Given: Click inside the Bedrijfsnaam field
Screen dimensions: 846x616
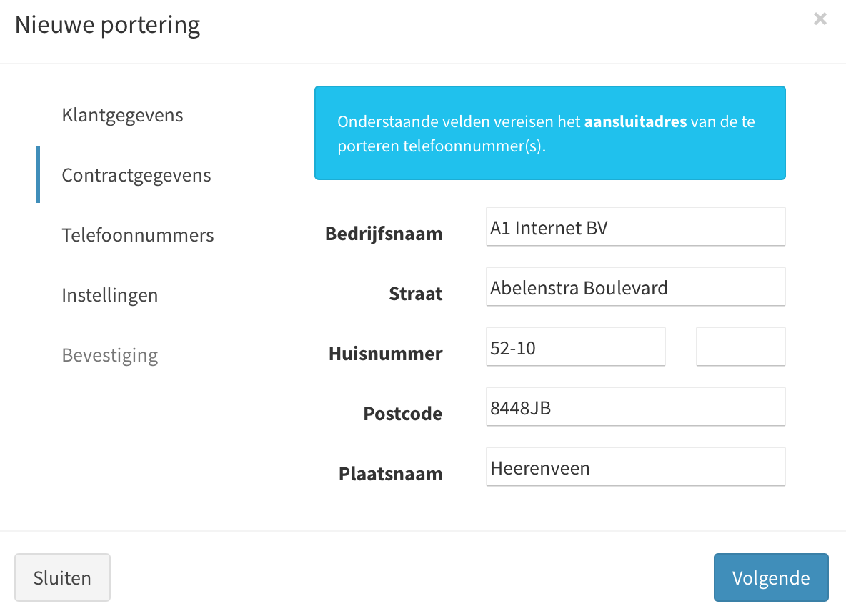Looking at the screenshot, I should [635, 227].
